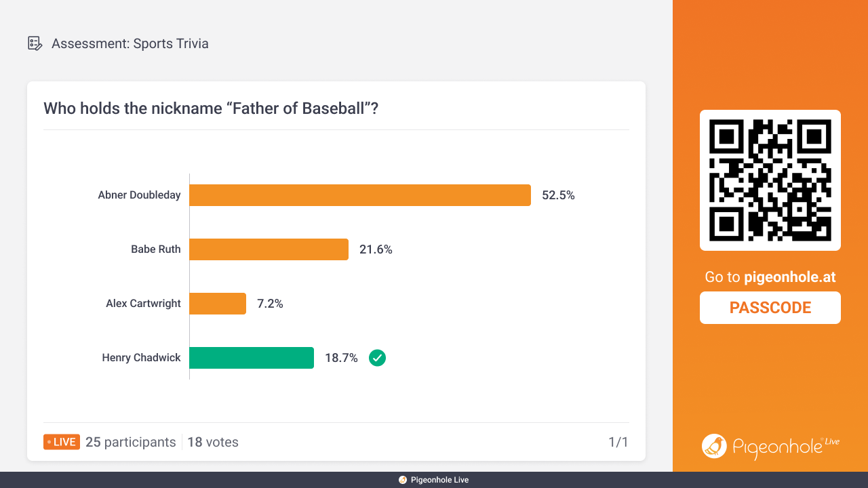Click the Henry Chadwick option label
This screenshot has height=488, width=868.
tap(141, 358)
